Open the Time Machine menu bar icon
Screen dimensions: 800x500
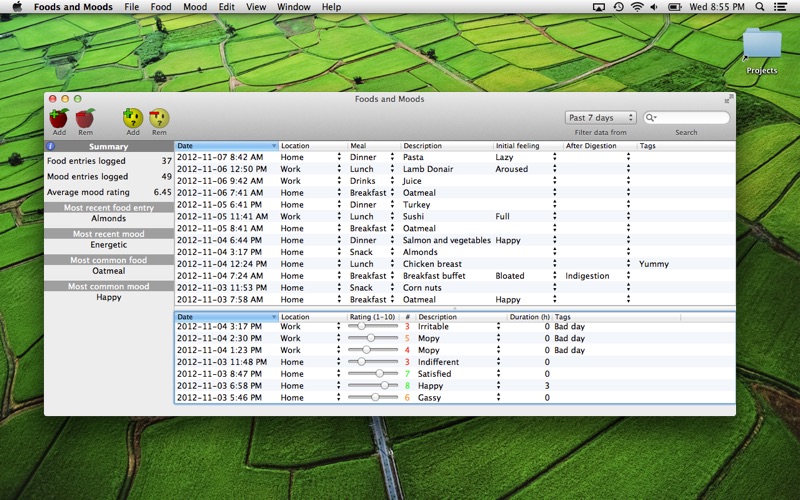pos(618,7)
